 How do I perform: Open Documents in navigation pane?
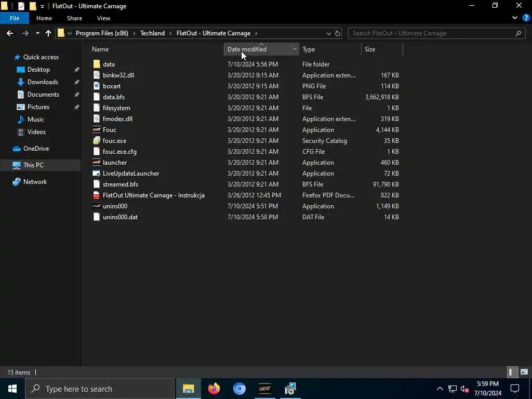tap(43, 95)
